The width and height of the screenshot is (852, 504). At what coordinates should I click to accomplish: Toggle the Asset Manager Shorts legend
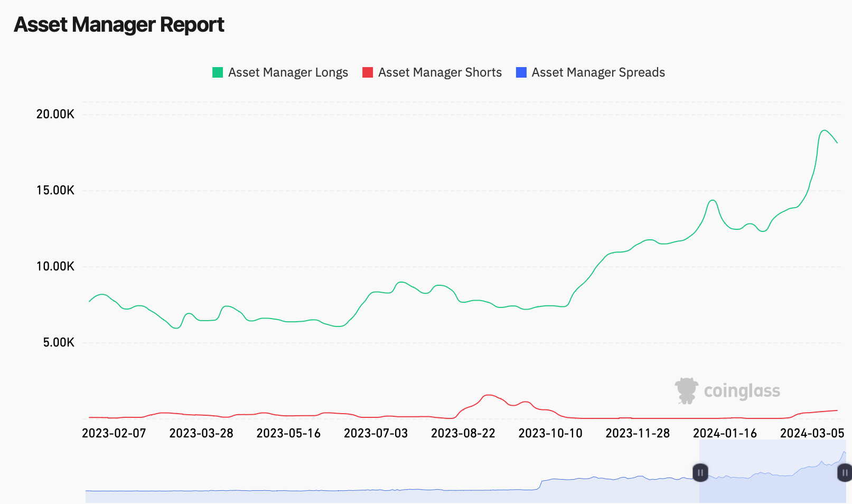click(x=432, y=72)
